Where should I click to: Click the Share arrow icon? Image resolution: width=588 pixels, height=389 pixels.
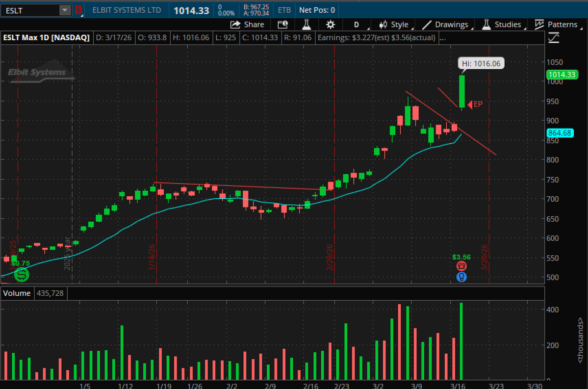[x=235, y=25]
